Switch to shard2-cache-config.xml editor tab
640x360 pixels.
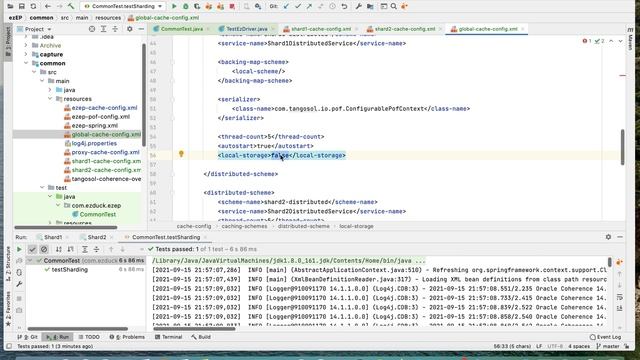tap(404, 29)
